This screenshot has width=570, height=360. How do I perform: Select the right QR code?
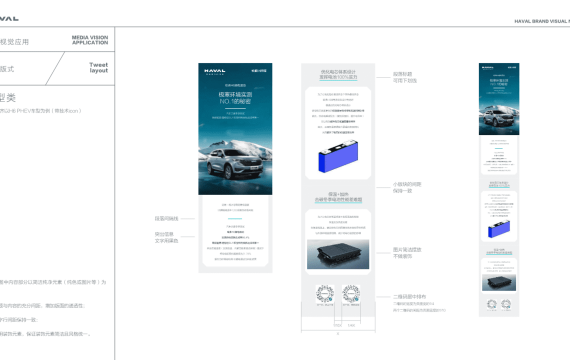351,294
